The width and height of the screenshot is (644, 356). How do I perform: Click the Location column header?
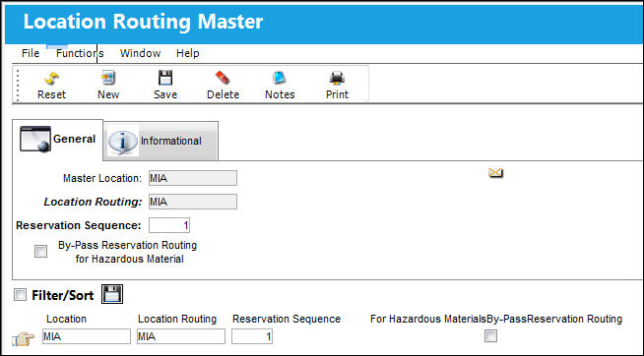tap(66, 319)
